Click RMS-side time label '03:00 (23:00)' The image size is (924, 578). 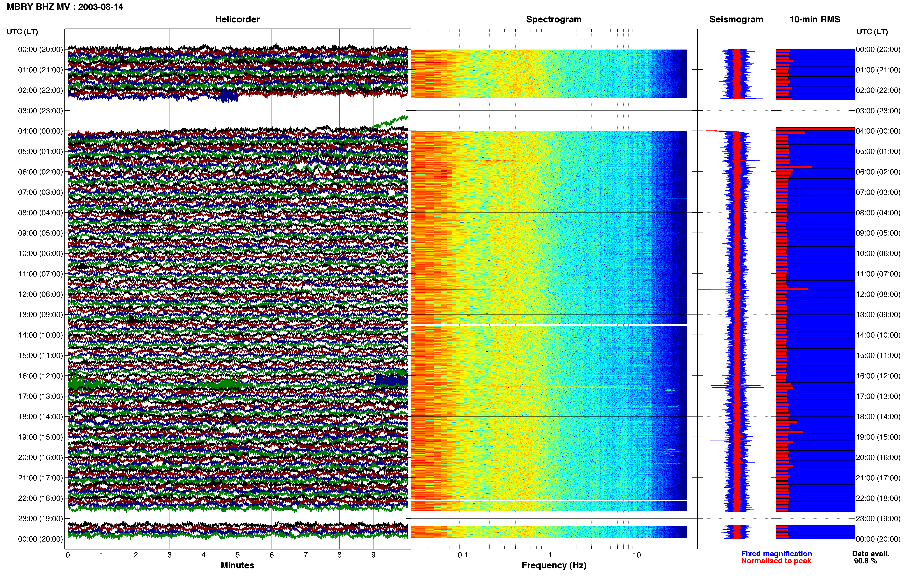(x=878, y=111)
